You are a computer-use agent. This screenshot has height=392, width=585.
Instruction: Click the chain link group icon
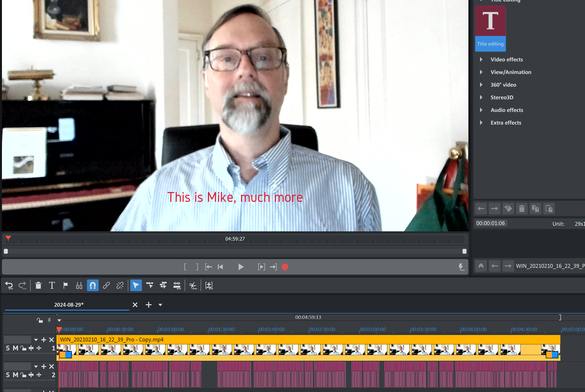tap(106, 285)
